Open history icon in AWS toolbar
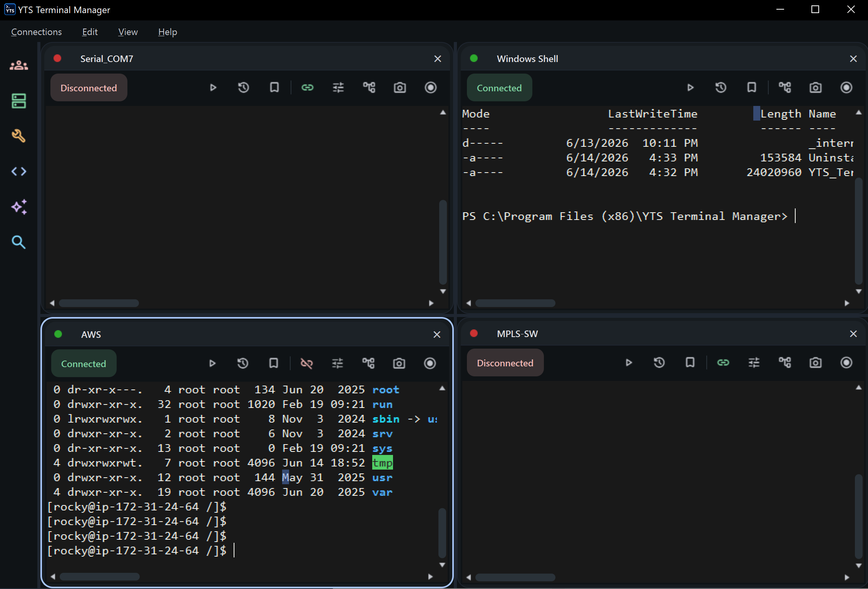 [x=243, y=363]
